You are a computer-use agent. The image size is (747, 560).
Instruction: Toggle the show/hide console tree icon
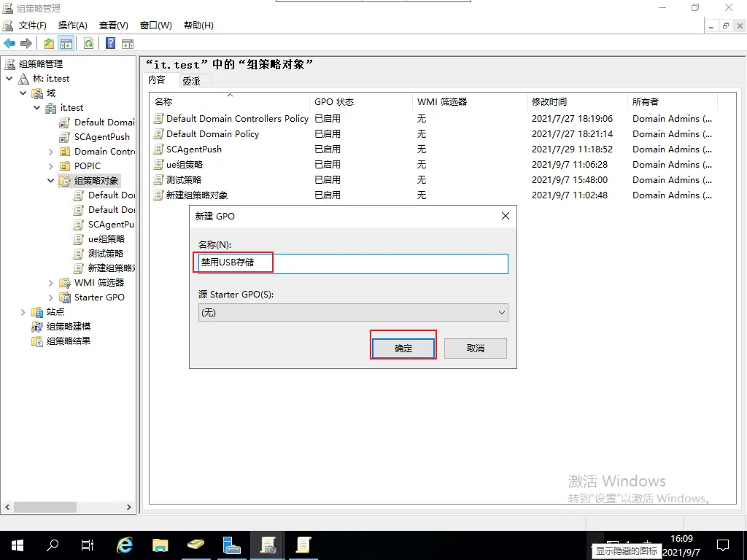pyautogui.click(x=66, y=44)
